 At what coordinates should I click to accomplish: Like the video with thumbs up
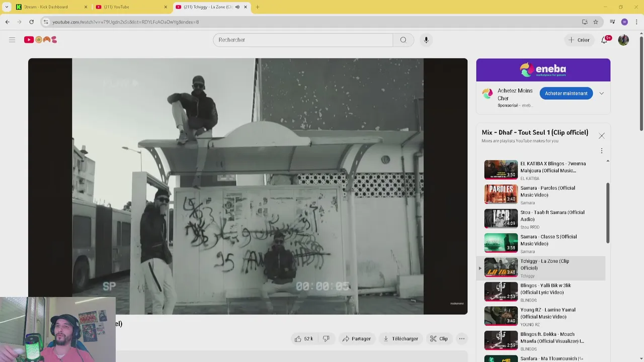(304, 338)
